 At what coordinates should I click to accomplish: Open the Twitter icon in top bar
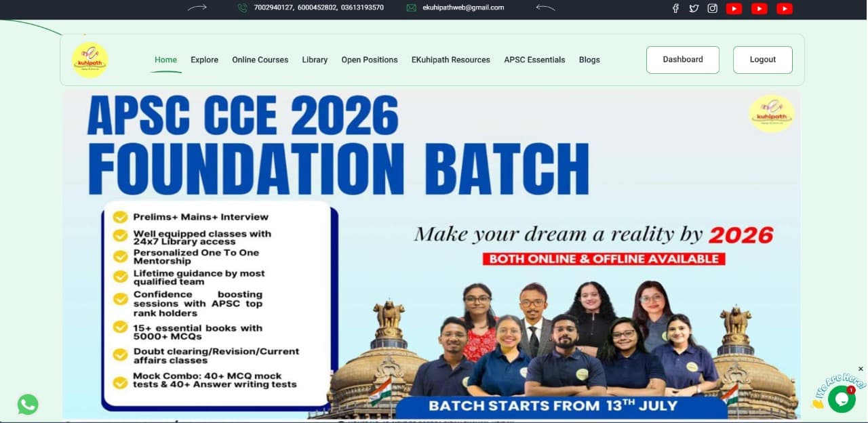694,8
